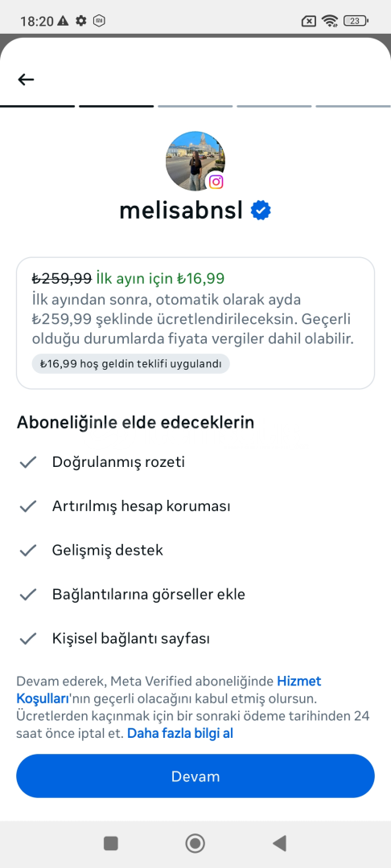Tap the back arrow at top left
The width and height of the screenshot is (391, 868).
(x=26, y=80)
